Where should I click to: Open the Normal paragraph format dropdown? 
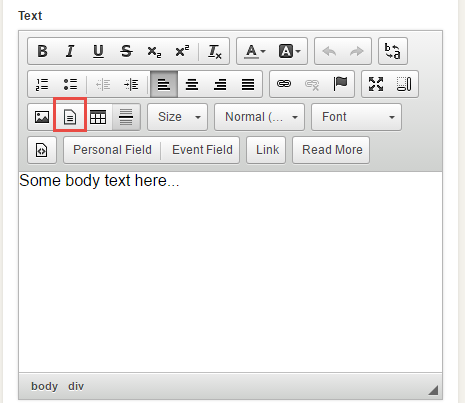(x=259, y=117)
